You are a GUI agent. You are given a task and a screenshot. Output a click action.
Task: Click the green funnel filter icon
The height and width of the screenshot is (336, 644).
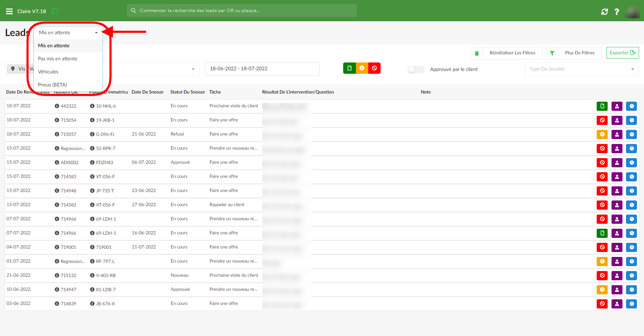pyautogui.click(x=552, y=53)
